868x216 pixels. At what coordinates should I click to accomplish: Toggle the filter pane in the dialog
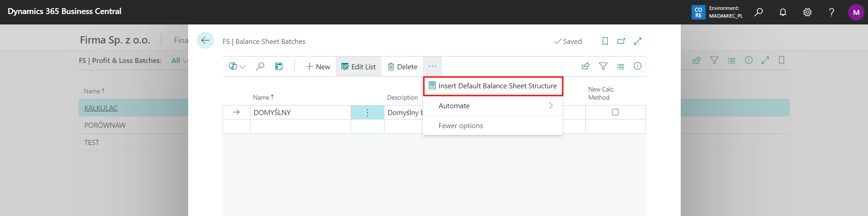pos(603,66)
